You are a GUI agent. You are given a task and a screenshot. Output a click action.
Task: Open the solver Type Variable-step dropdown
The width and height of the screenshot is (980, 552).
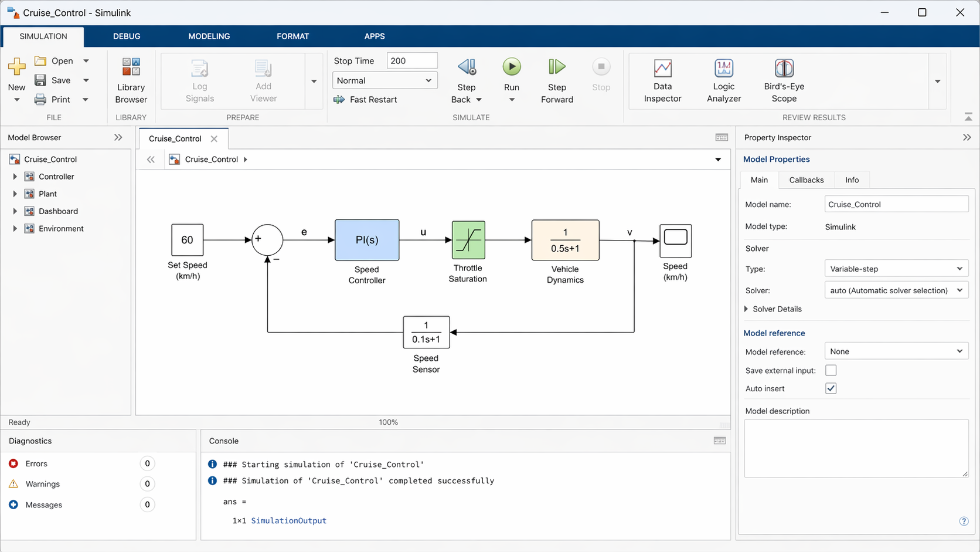coord(896,269)
